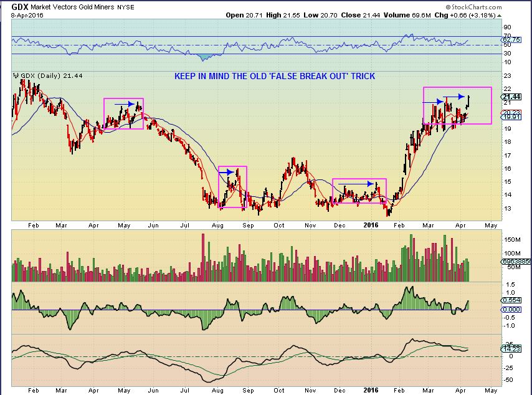The image size is (532, 395).
Task: Click the '13' price axis label
Action: [x=508, y=208]
